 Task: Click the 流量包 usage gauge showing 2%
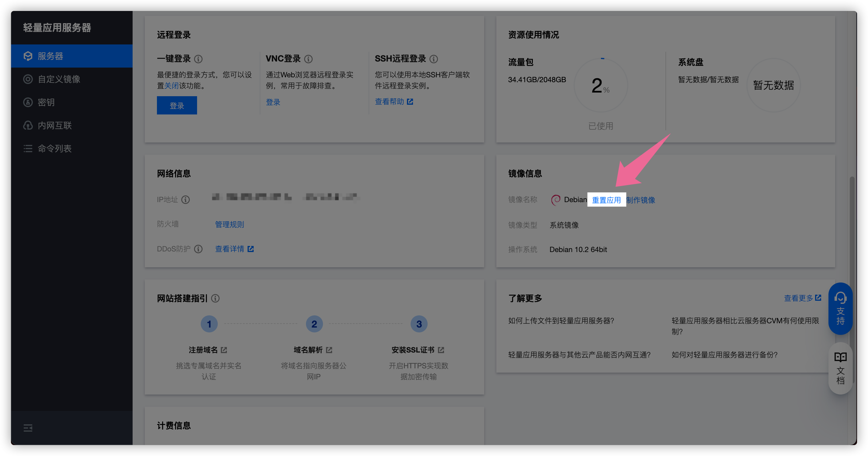(601, 85)
